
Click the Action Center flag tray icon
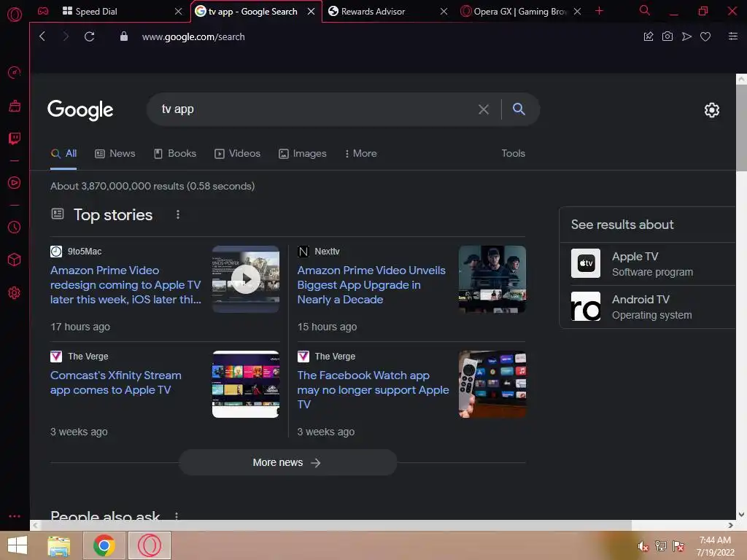pos(678,546)
